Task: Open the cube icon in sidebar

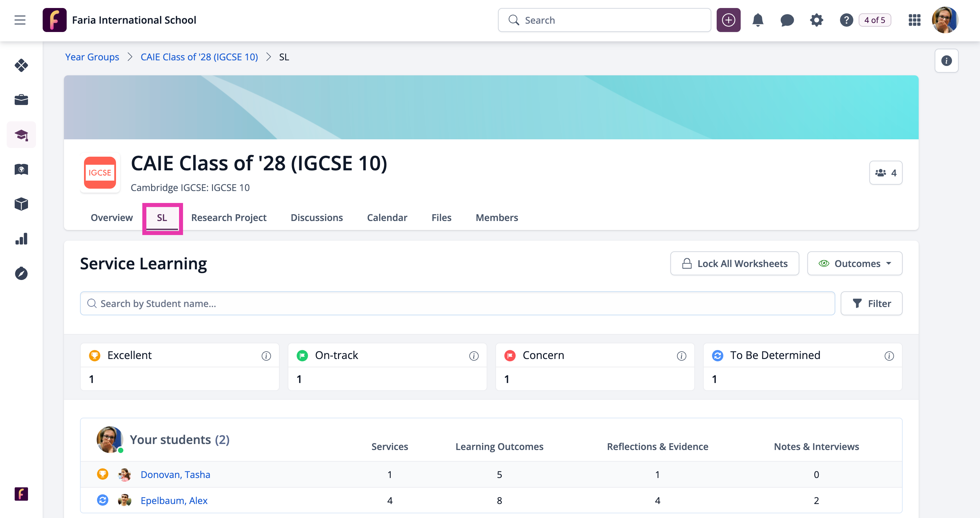Action: 21,204
